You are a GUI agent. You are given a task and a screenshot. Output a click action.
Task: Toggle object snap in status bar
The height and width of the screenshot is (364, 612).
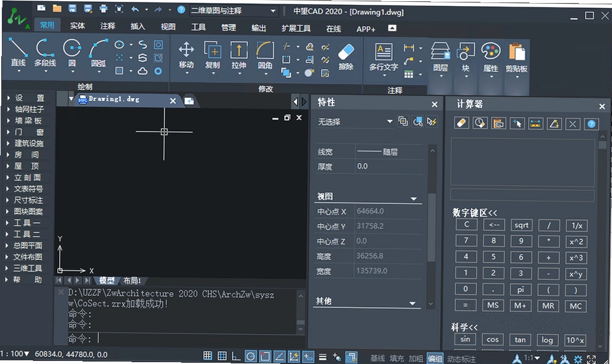tap(265, 356)
